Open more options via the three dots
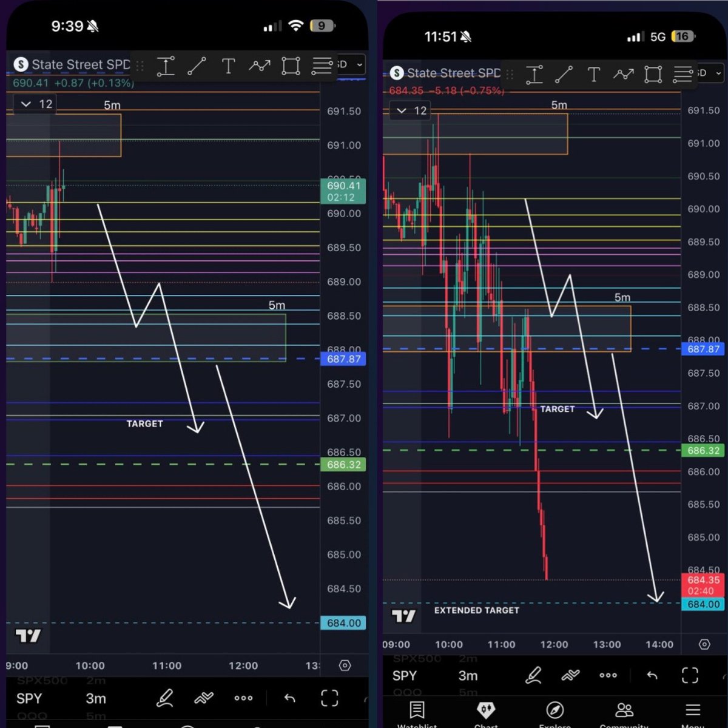The height and width of the screenshot is (728, 728). coord(608,675)
